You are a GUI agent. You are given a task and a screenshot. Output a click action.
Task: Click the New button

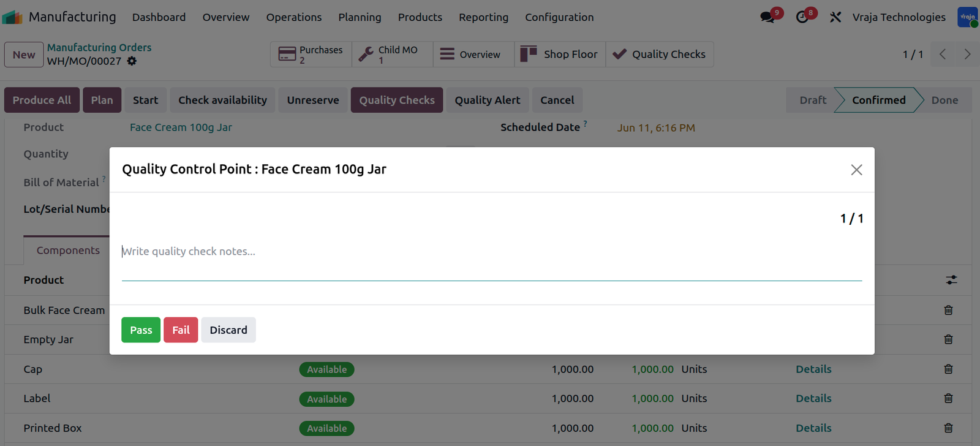(24, 55)
